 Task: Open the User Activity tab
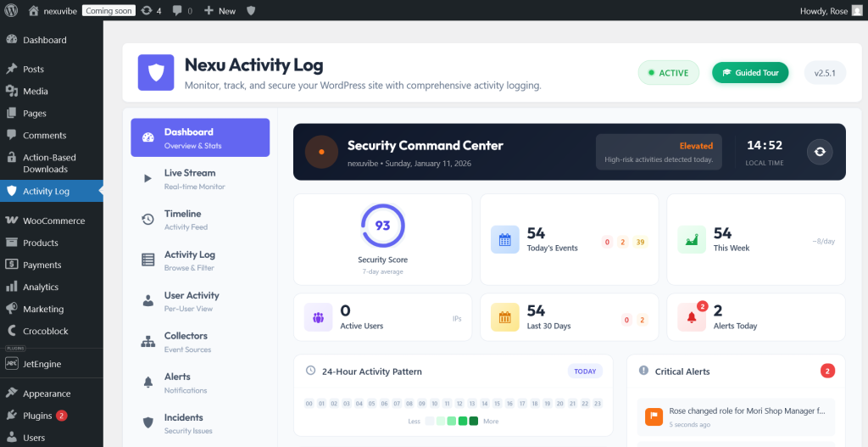pyautogui.click(x=200, y=301)
